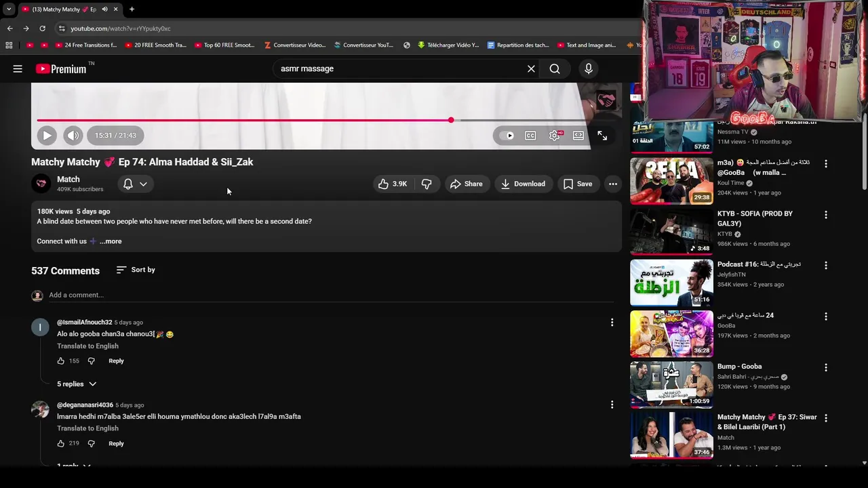Reply to IsmailAfnouch32 comment
This screenshot has width=868, height=488.
coord(116,361)
